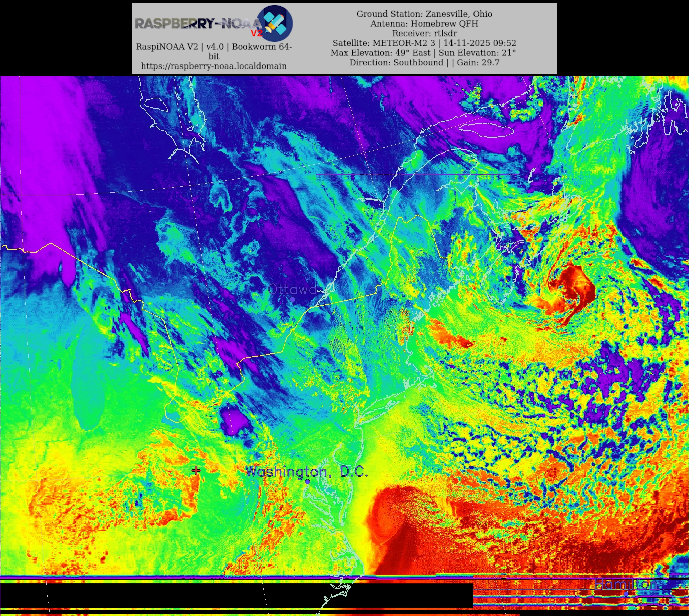Click the Direction: Southbound gain line
This screenshot has height=616, width=689.
pyautogui.click(x=424, y=63)
